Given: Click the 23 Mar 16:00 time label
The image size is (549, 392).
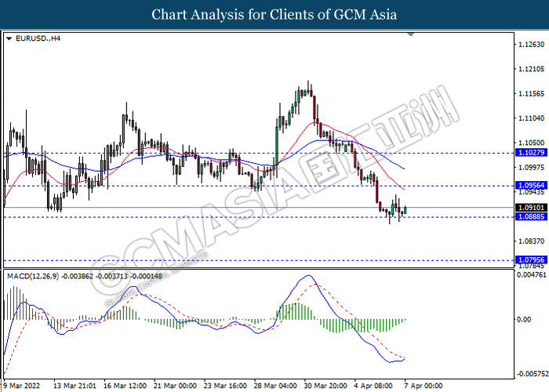Looking at the screenshot, I should [225, 386].
